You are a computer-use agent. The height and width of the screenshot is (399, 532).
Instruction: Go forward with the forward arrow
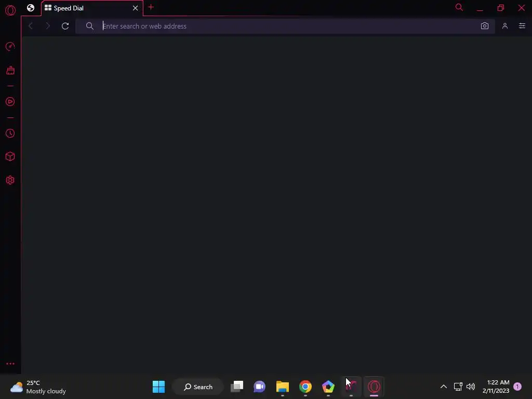[48, 26]
